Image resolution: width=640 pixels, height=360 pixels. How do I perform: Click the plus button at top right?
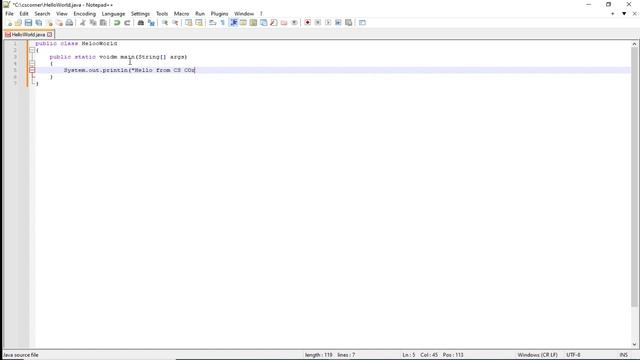(613, 14)
